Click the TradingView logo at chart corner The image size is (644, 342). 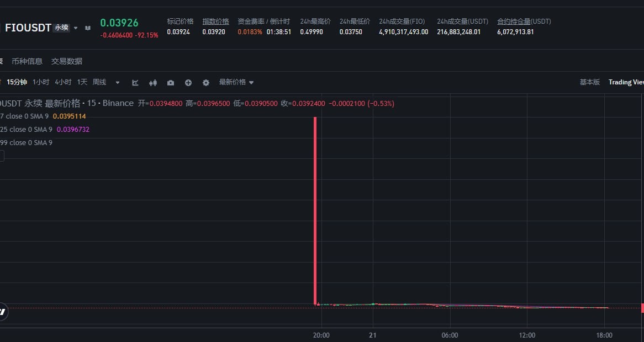click(x=2, y=312)
